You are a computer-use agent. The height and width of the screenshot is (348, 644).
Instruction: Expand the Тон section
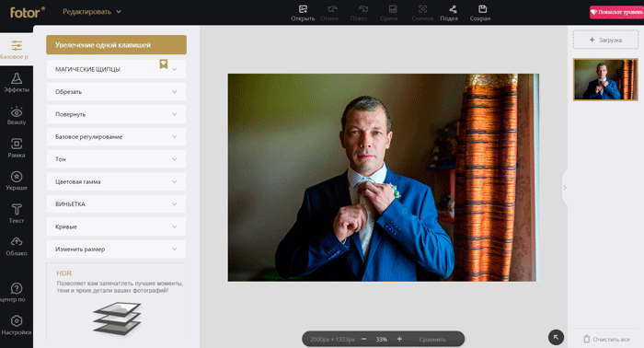(116, 159)
